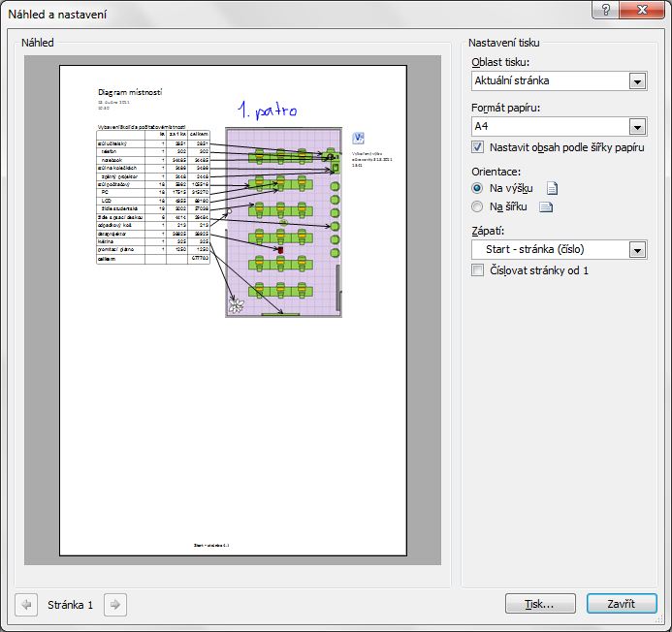Click the Orientace label
Viewport: 672px width, 632px height.
(496, 172)
